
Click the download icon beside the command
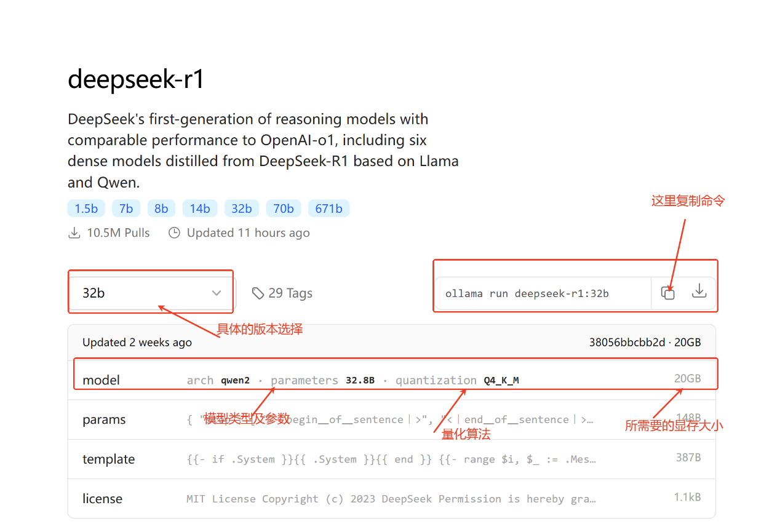699,292
